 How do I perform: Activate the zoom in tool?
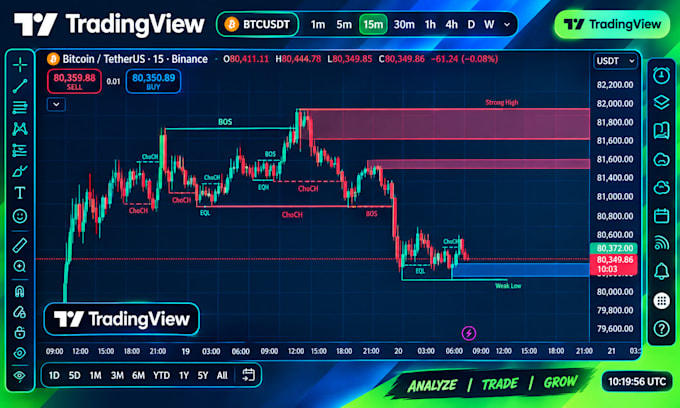[x=20, y=266]
